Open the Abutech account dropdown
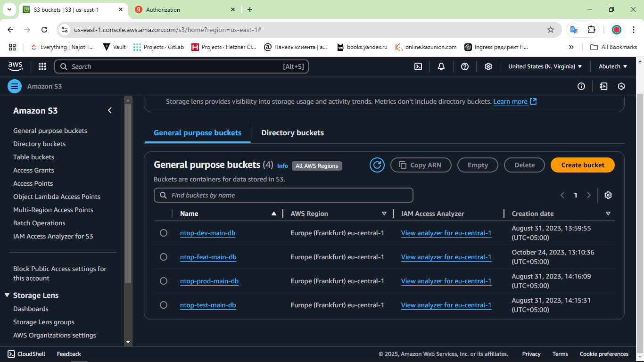This screenshot has width=644, height=362. (613, 66)
